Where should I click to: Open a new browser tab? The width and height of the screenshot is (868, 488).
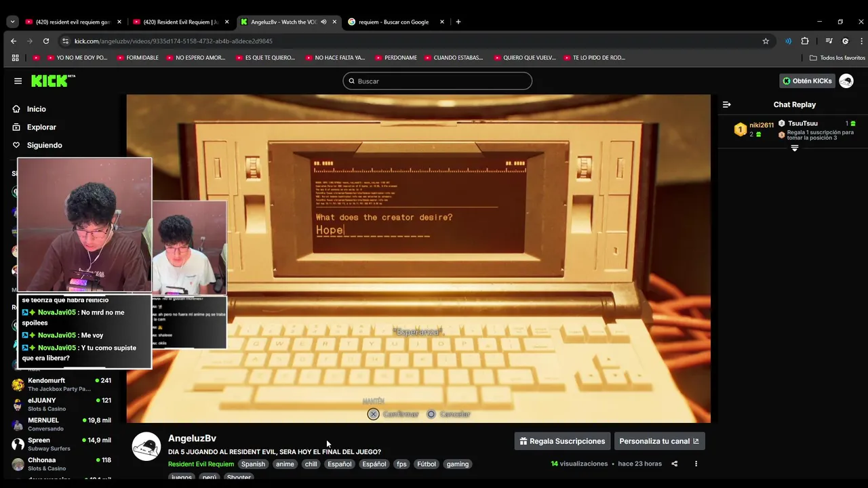click(458, 22)
